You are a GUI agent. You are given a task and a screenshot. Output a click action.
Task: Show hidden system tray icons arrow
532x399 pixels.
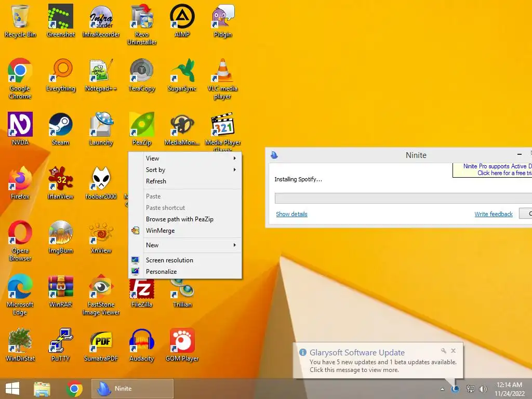coord(443,389)
